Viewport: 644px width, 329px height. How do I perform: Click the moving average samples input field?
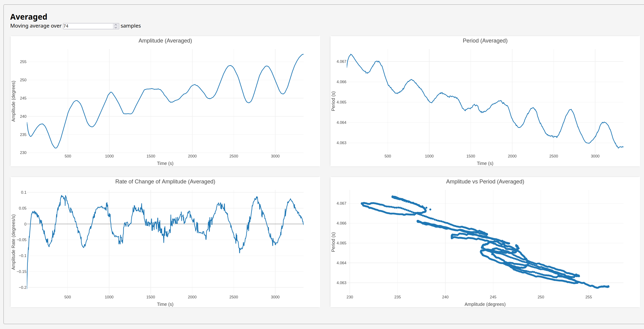click(87, 26)
